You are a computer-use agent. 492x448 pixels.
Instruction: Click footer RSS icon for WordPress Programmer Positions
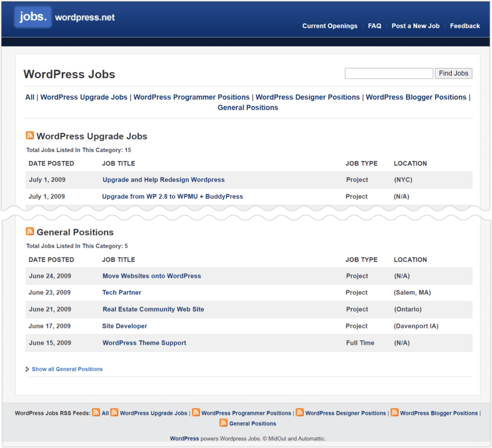(x=196, y=412)
